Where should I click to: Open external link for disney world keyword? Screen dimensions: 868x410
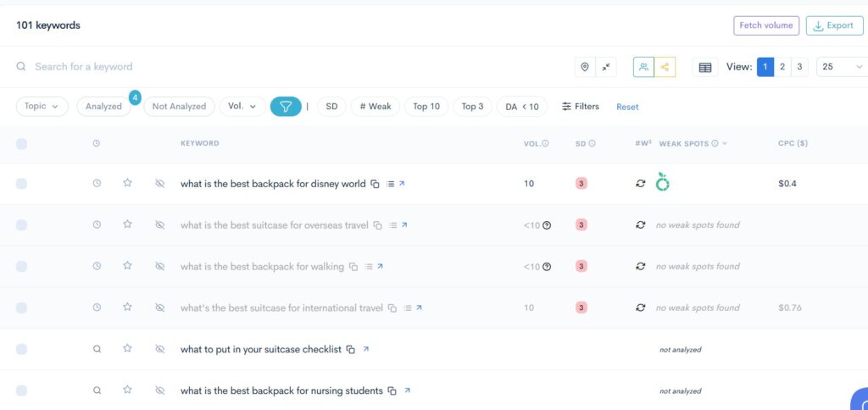pos(402,183)
